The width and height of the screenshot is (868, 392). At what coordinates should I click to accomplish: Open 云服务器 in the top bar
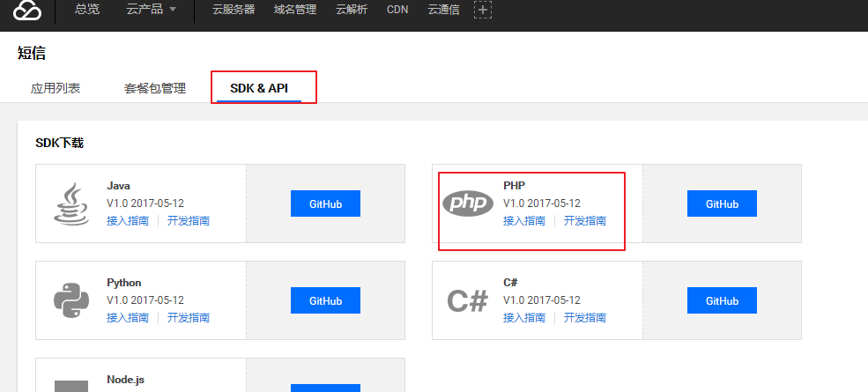[x=234, y=10]
